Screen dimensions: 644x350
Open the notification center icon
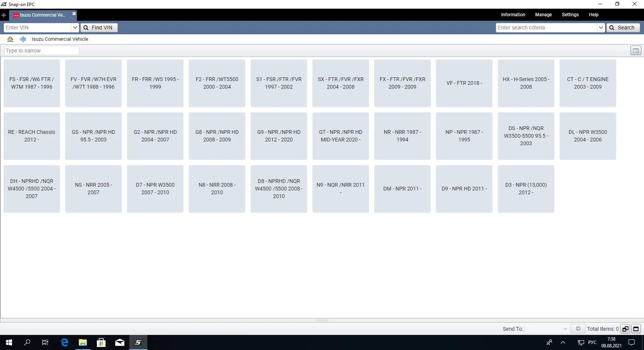(x=632, y=342)
